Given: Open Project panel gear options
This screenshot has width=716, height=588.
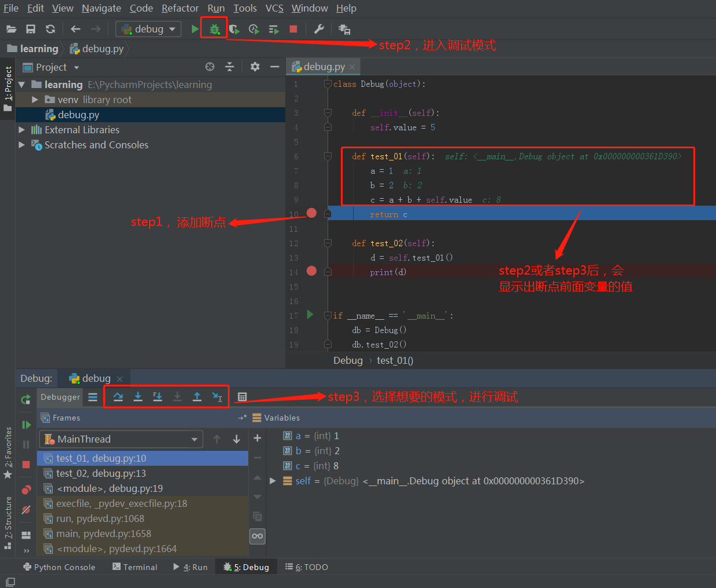Looking at the screenshot, I should [x=255, y=67].
